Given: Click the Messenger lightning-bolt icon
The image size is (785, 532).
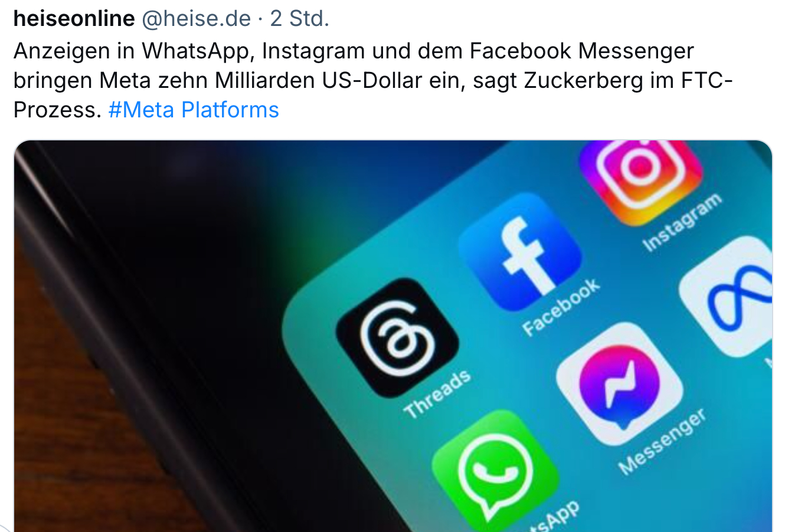Looking at the screenshot, I should click(x=619, y=383).
